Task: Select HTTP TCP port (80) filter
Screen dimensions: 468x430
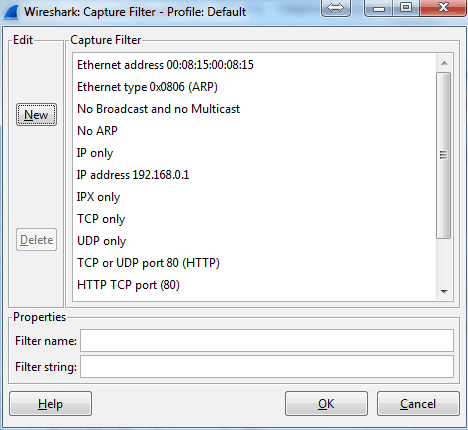Action: tap(254, 285)
